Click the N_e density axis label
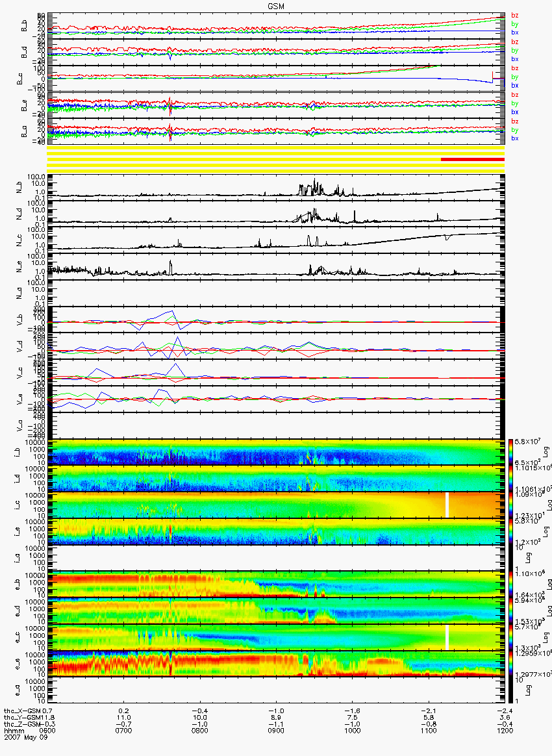 (20, 267)
